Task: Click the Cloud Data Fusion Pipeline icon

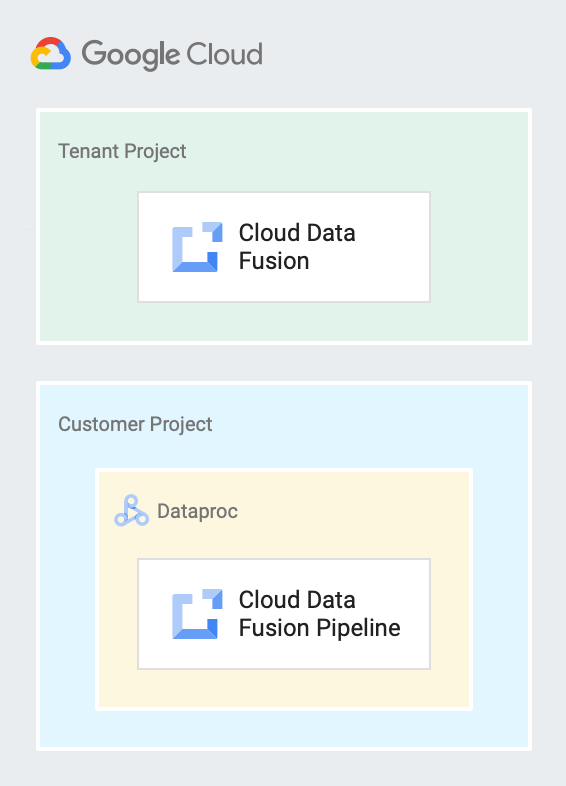Action: pos(198,614)
